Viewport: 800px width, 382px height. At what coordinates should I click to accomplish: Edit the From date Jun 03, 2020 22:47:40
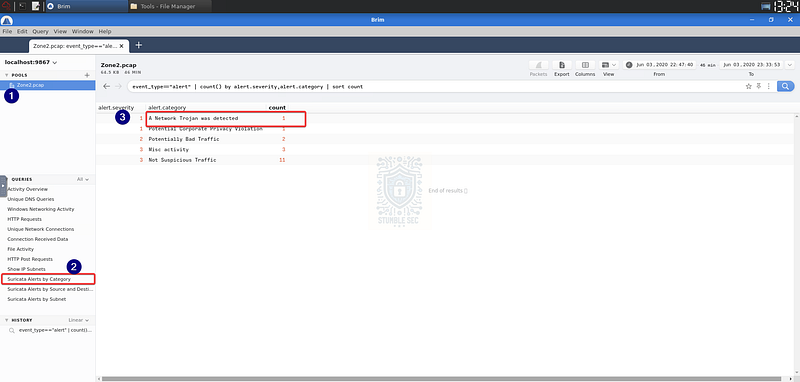tap(664, 65)
